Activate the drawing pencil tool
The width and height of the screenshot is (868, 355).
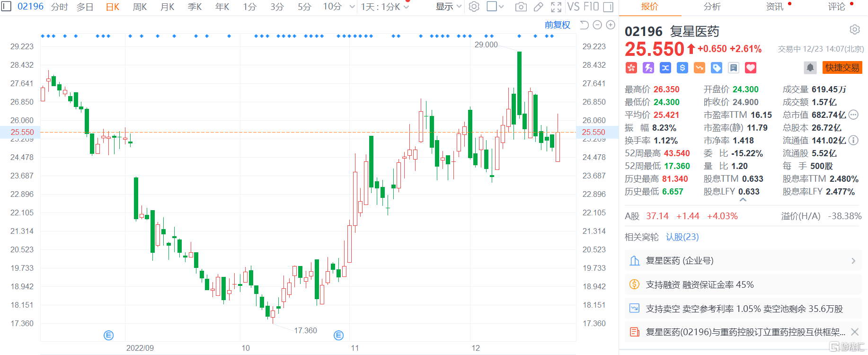(538, 7)
